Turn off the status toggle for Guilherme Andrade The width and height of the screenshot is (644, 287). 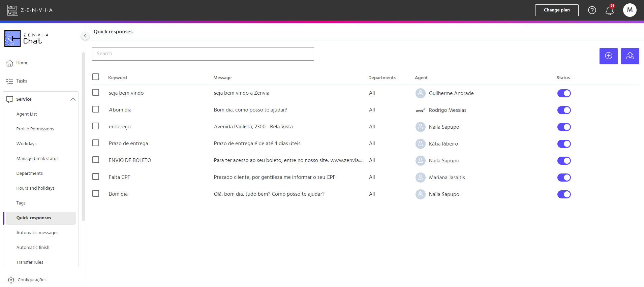click(x=564, y=93)
